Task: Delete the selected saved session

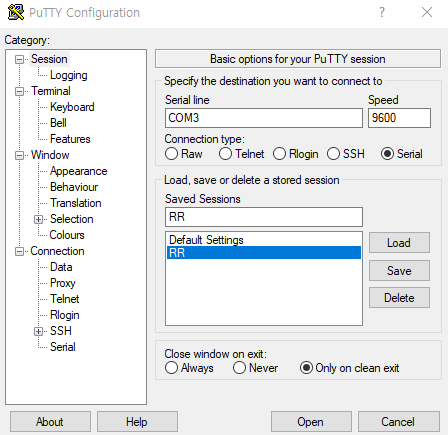Action: 399,298
